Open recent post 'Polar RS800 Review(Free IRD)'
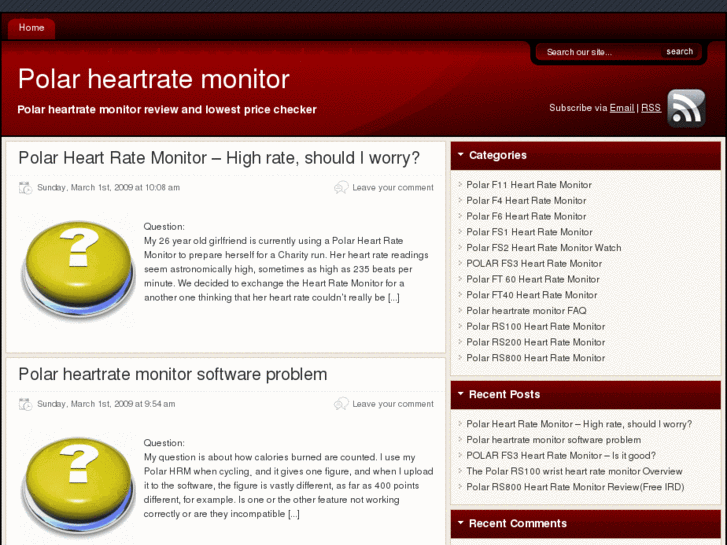The width and height of the screenshot is (727, 545). [x=575, y=487]
